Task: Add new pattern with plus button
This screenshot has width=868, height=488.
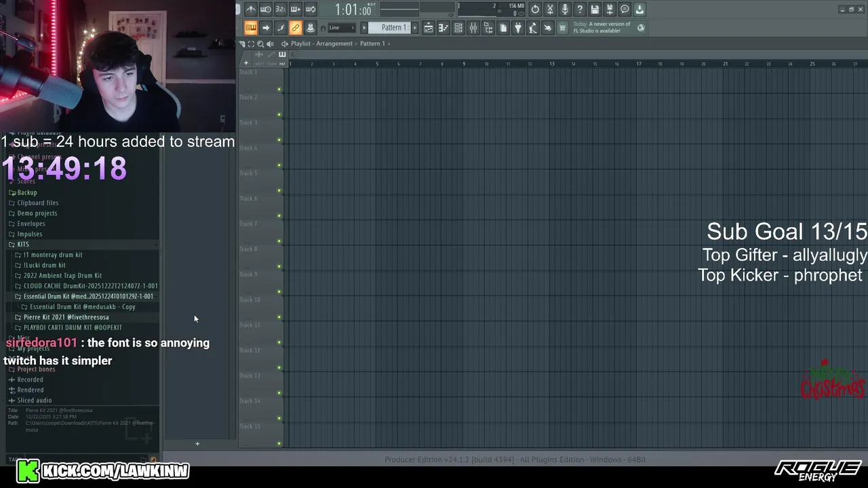Action: (415, 28)
